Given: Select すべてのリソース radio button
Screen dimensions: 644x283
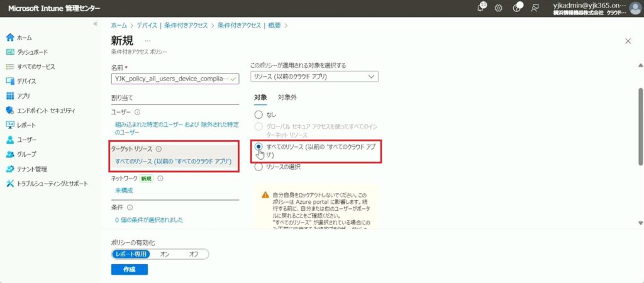Looking at the screenshot, I should (258, 147).
